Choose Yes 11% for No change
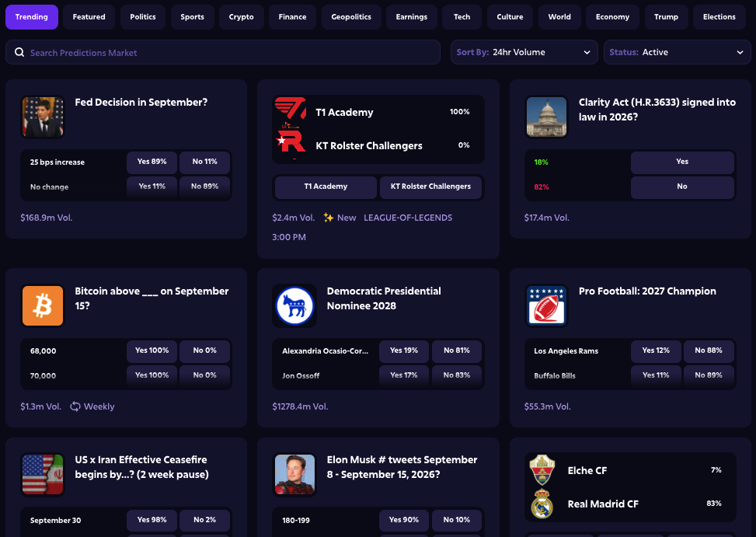The height and width of the screenshot is (537, 756). 152,187
